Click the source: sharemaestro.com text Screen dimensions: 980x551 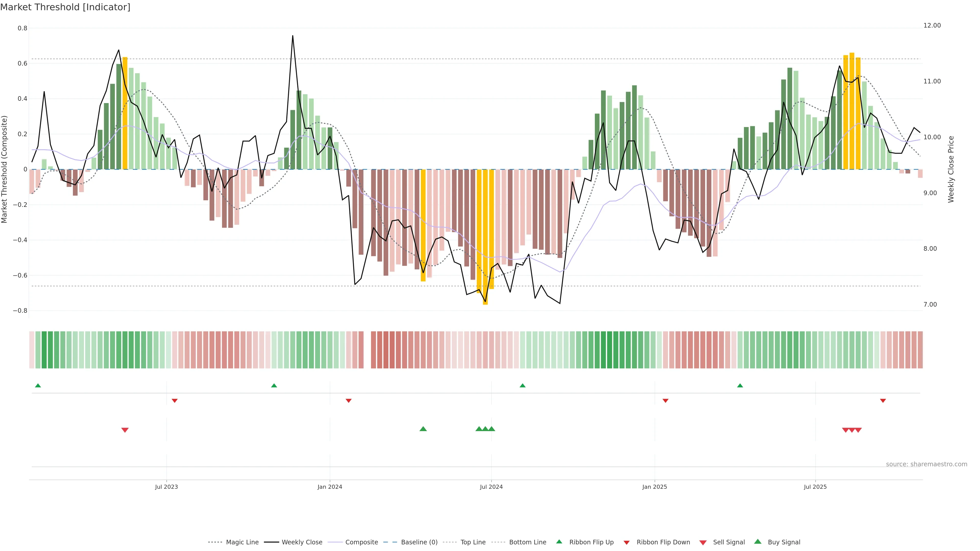(926, 464)
